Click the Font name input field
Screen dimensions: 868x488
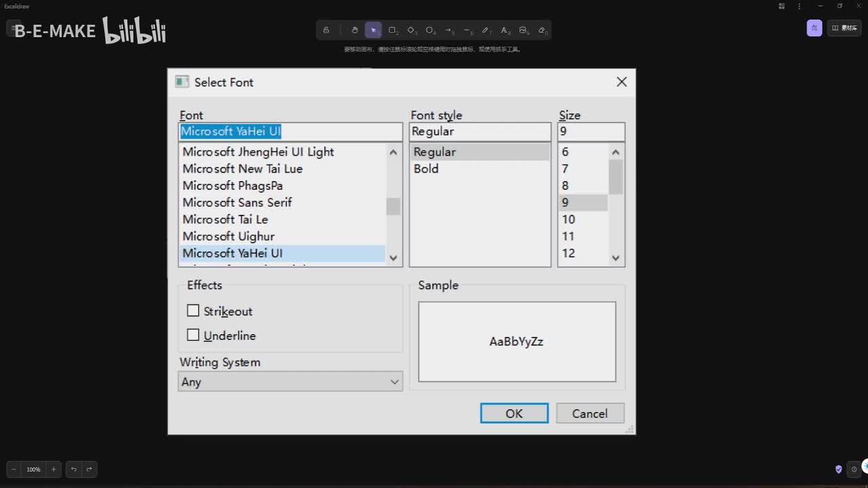pyautogui.click(x=290, y=131)
